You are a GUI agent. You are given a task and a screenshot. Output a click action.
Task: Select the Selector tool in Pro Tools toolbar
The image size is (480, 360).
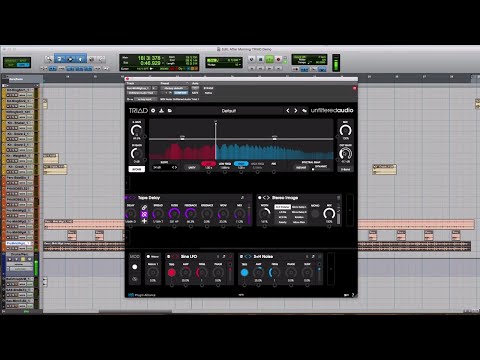pyautogui.click(x=70, y=59)
